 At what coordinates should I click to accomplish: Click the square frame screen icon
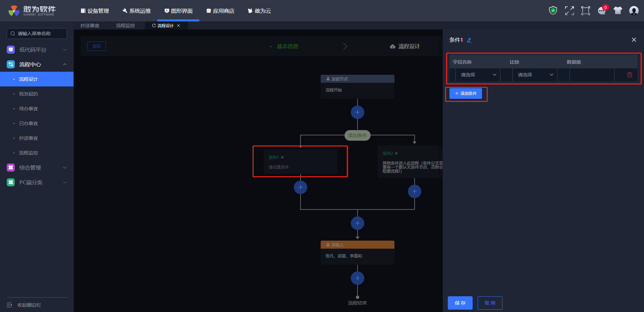pyautogui.click(x=585, y=11)
